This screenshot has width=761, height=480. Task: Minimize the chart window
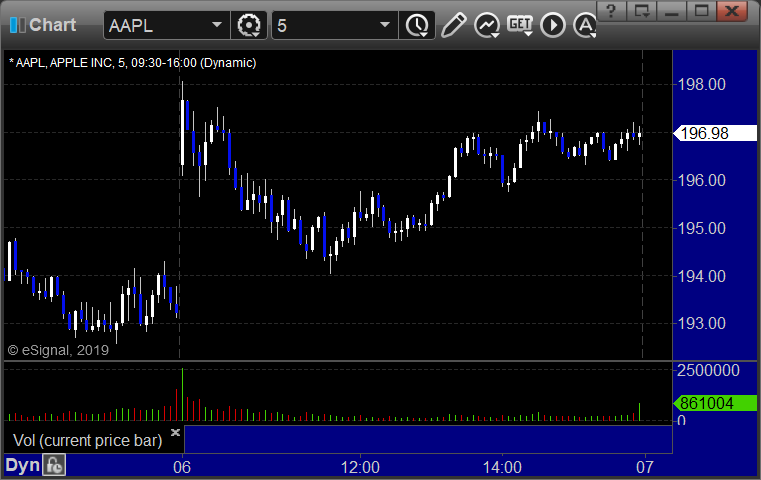coord(672,11)
